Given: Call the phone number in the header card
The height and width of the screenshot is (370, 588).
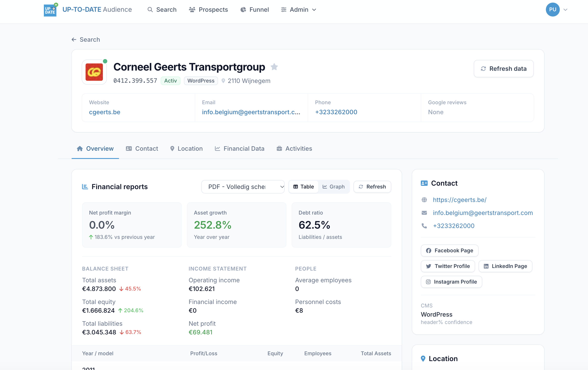Looking at the screenshot, I should [x=336, y=112].
